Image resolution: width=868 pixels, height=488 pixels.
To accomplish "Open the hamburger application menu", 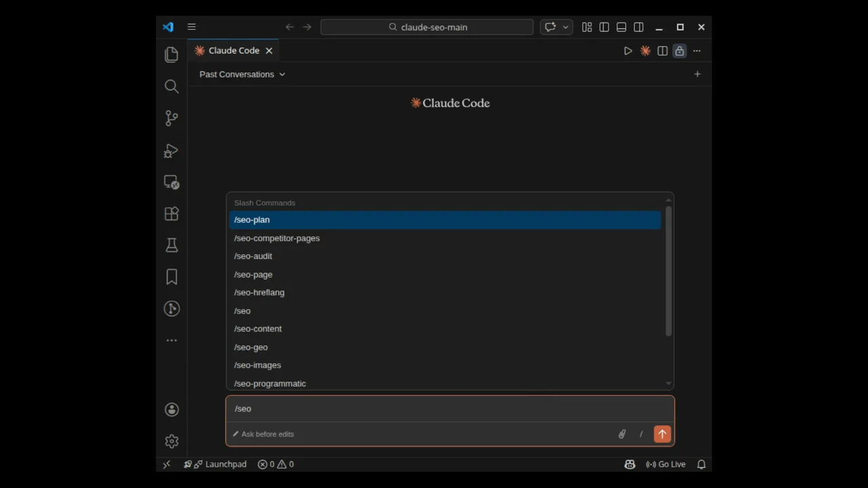I will coord(192,27).
